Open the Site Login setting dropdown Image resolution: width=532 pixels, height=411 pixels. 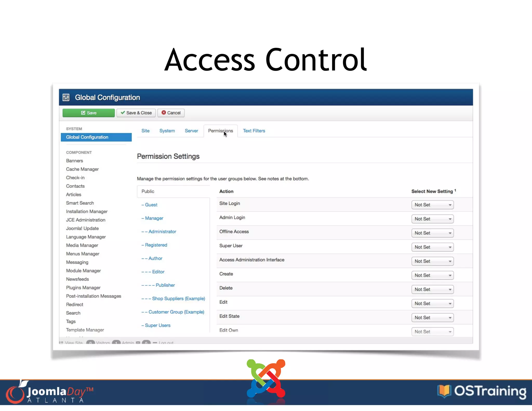click(x=433, y=205)
